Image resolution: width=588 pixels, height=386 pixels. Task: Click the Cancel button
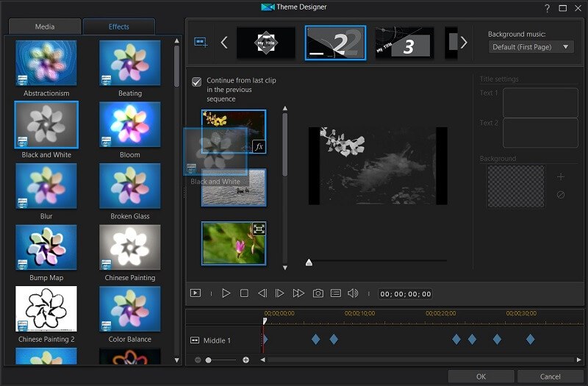coord(550,376)
